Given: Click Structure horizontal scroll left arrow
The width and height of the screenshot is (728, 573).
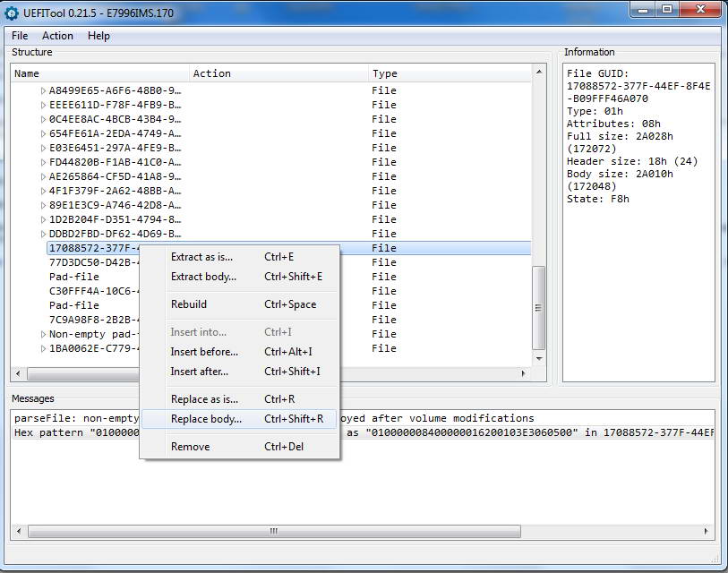Looking at the screenshot, I should click(18, 373).
